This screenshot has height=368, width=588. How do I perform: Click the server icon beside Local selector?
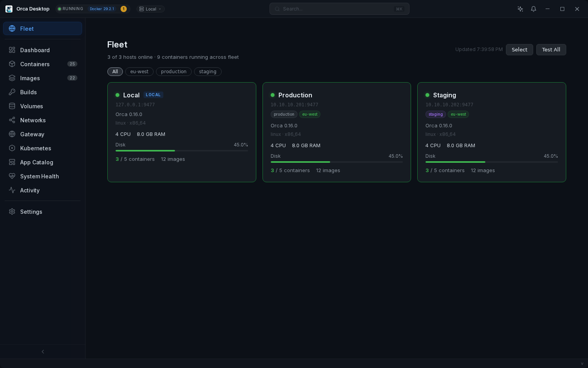point(142,9)
